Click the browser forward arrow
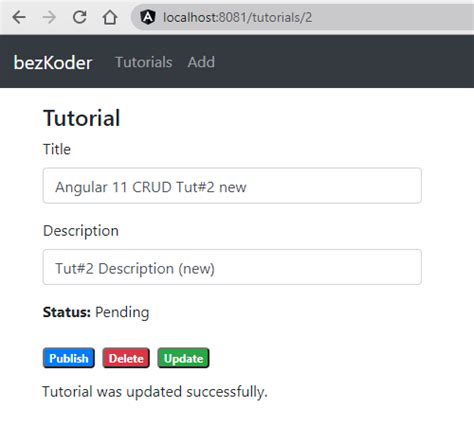The height and width of the screenshot is (426, 474). (49, 17)
